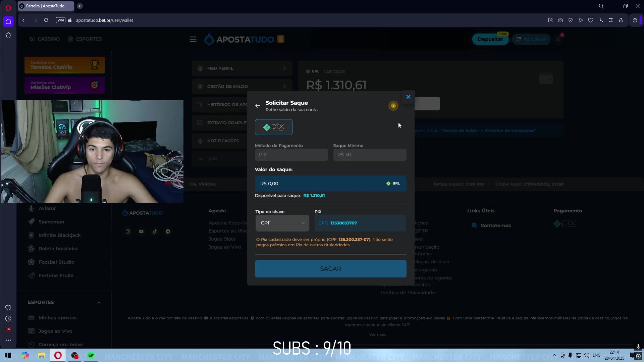Click the yellow info icon in dialog
Image resolution: width=644 pixels, height=362 pixels.
393,106
